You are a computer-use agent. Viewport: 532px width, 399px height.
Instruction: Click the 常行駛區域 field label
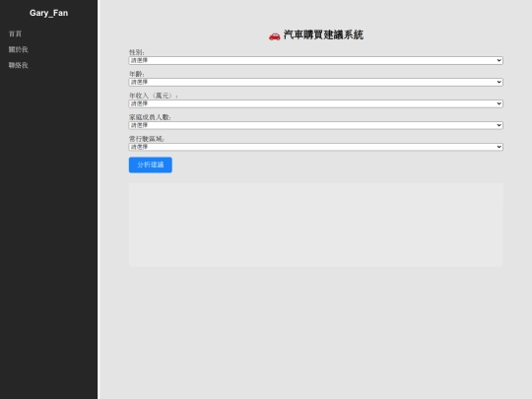146,139
